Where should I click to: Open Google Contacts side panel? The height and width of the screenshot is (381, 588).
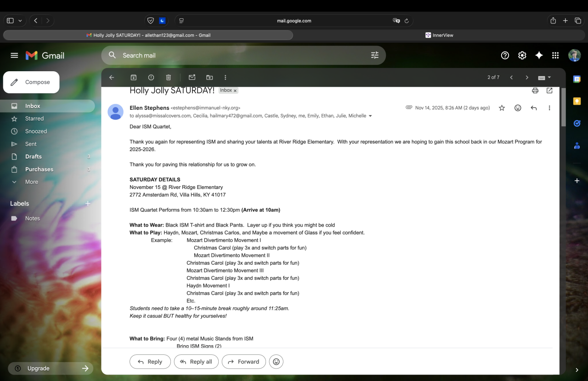577,146
